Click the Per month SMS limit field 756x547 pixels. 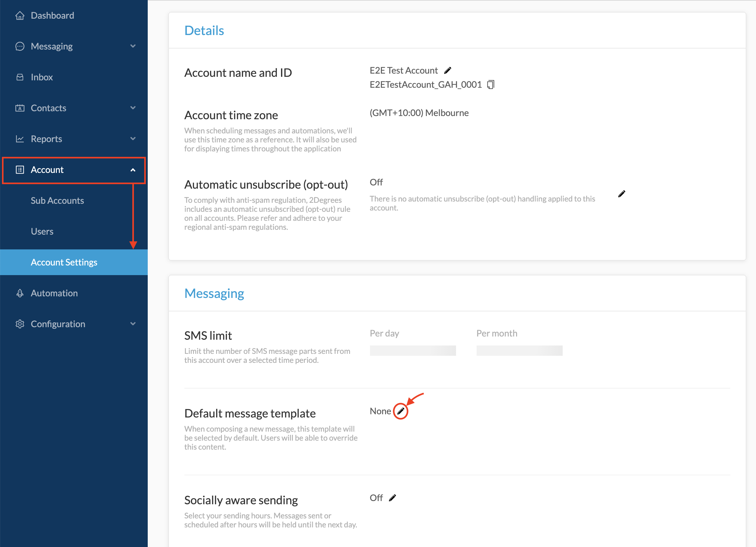point(519,351)
